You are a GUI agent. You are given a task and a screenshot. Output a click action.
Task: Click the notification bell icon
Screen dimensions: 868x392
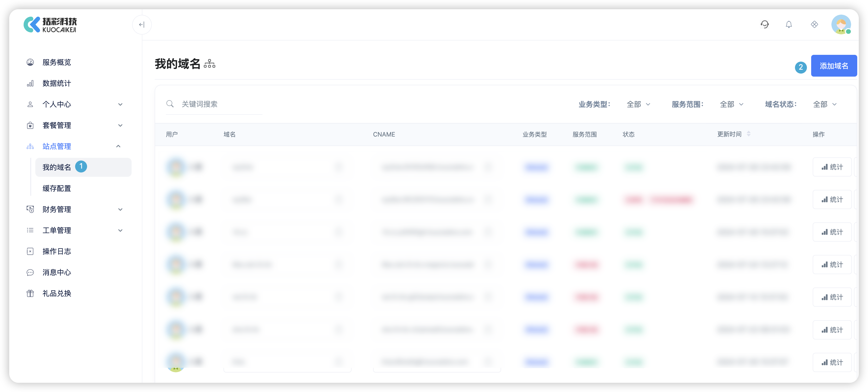click(x=788, y=24)
